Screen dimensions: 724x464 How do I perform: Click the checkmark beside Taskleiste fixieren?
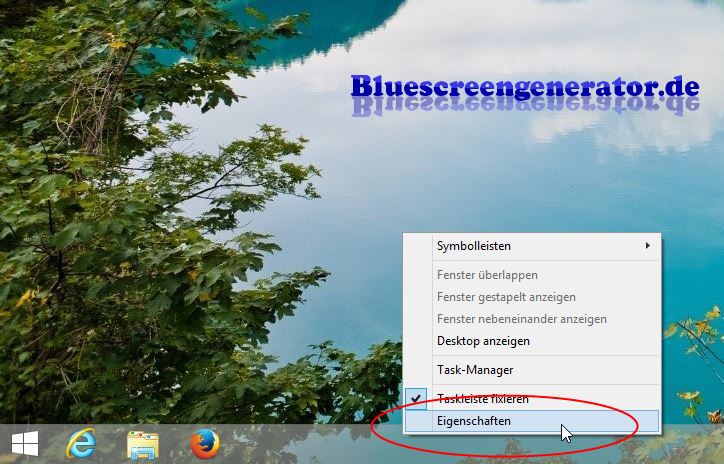417,398
